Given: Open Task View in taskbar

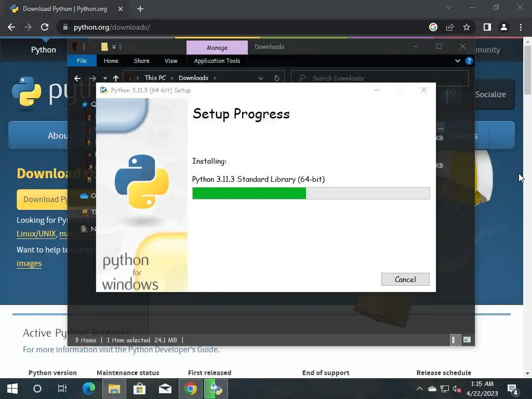Looking at the screenshot, I should (62, 389).
